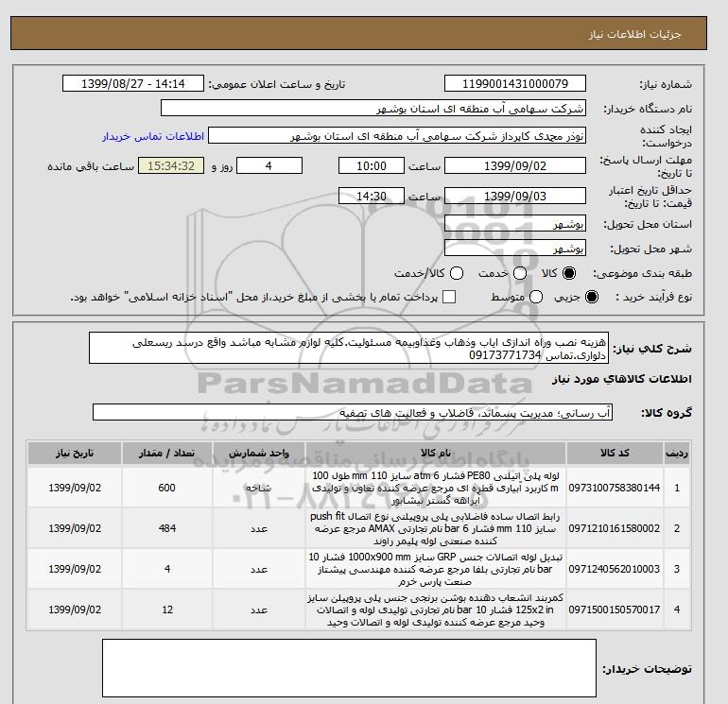Click quantity value 484

click(x=166, y=528)
